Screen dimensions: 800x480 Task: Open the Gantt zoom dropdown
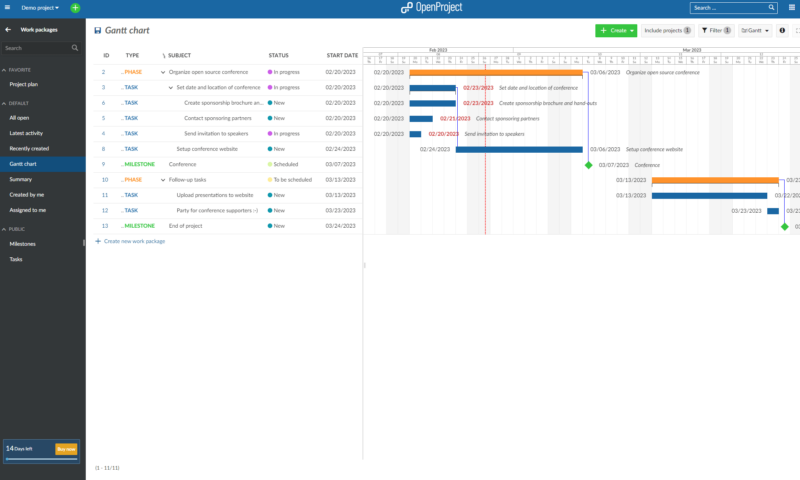(755, 31)
